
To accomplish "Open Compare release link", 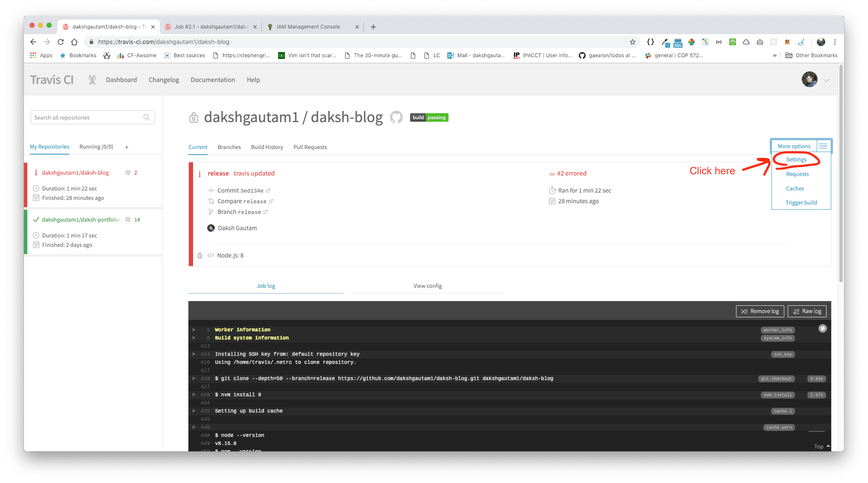I will 245,202.
